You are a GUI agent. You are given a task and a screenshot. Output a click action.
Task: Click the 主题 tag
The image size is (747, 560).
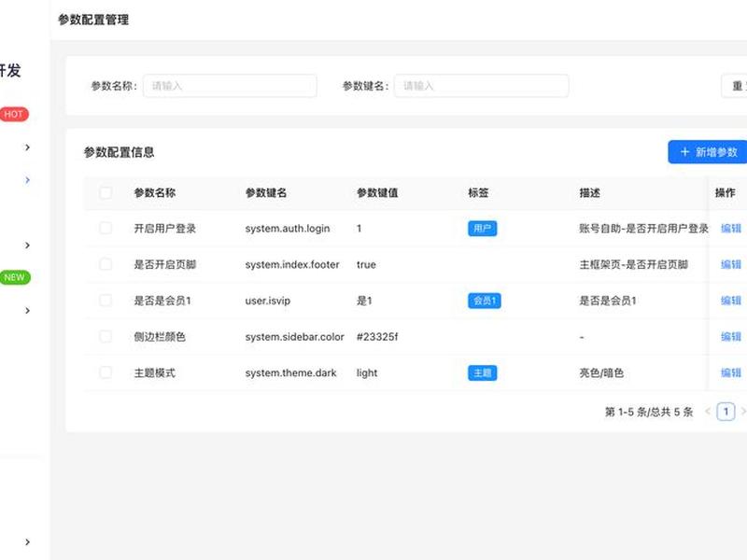482,372
